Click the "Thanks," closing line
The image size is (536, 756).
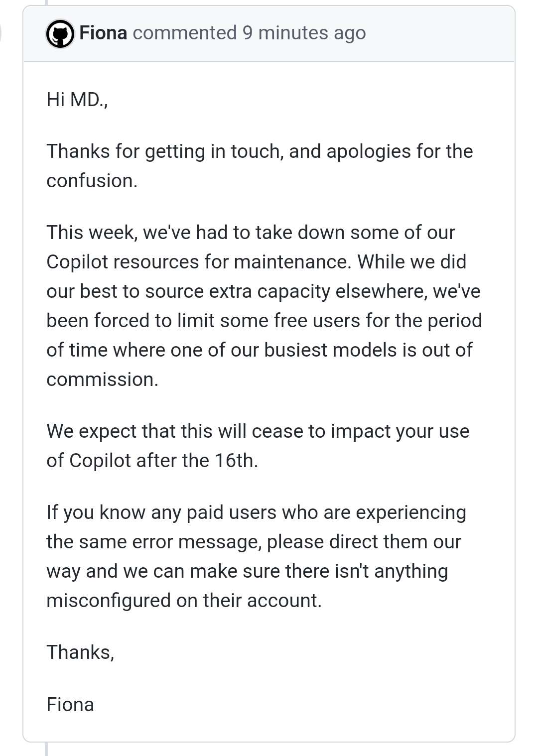click(80, 652)
